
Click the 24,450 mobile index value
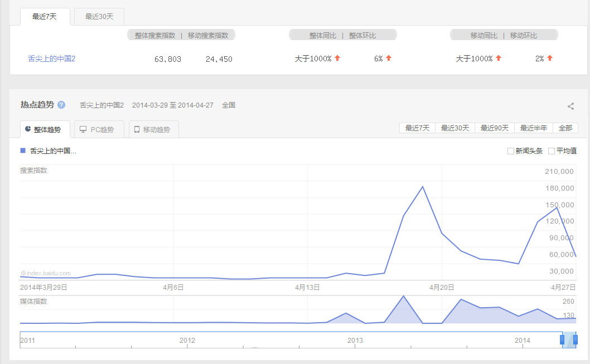[219, 59]
